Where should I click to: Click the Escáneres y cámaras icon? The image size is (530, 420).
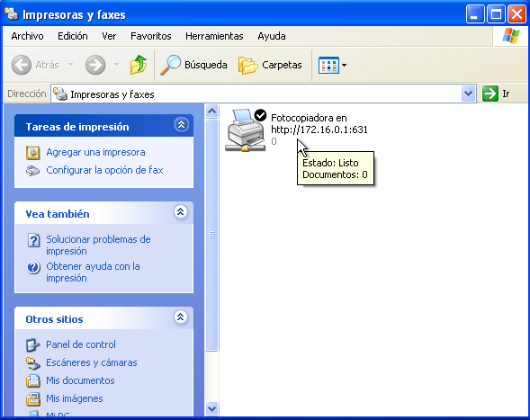(x=33, y=363)
